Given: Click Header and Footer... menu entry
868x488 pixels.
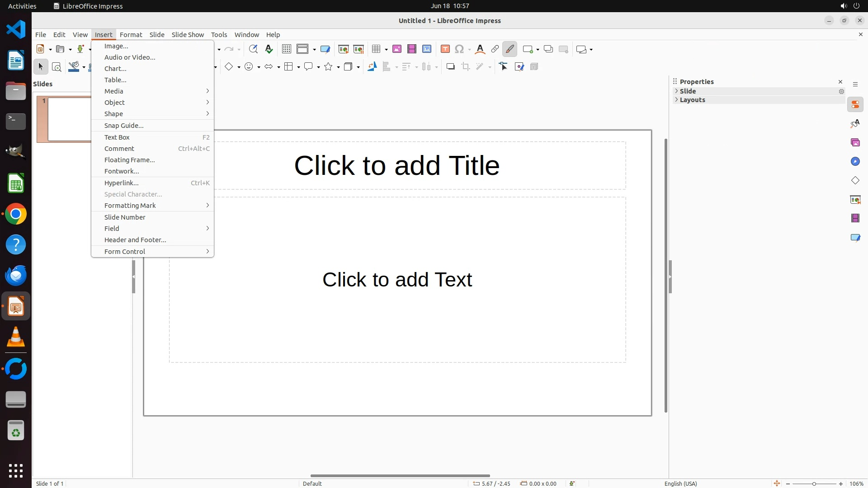Looking at the screenshot, I should [135, 240].
